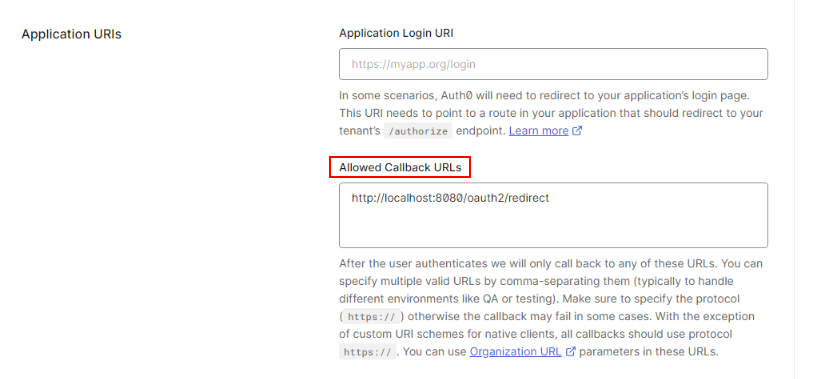
Task: Click inside the Allowed Callback URLs text area
Action: [553, 215]
